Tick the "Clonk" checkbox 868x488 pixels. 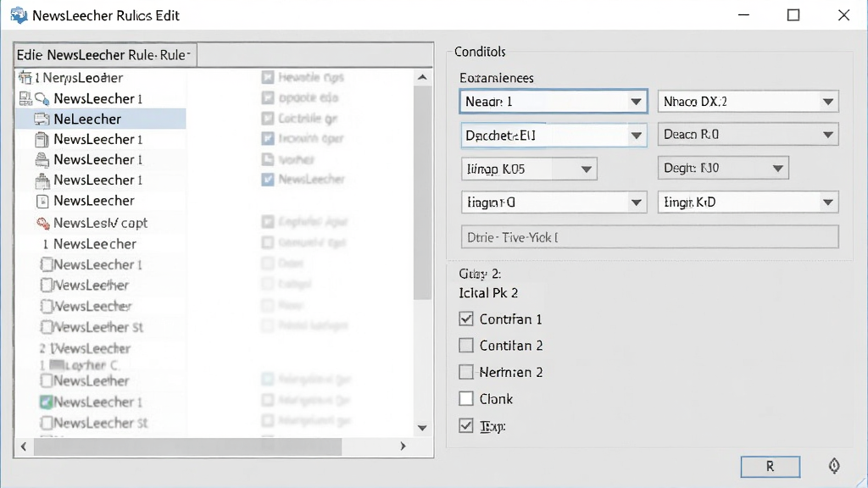tap(466, 398)
